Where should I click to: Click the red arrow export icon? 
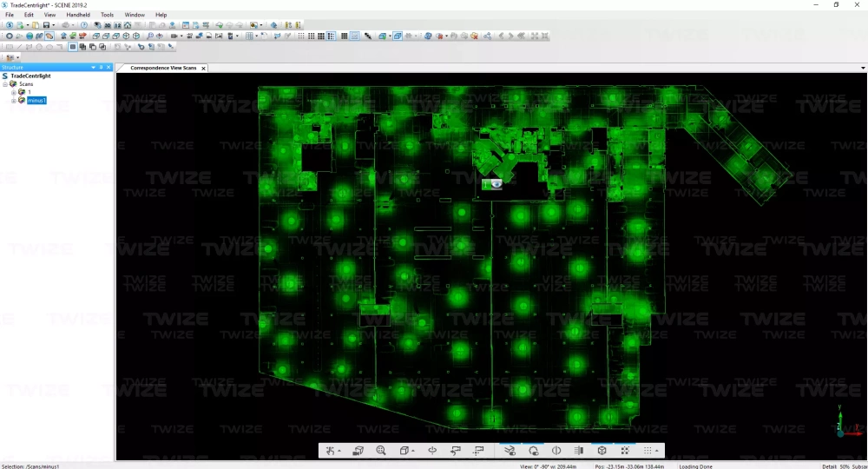pos(83,36)
